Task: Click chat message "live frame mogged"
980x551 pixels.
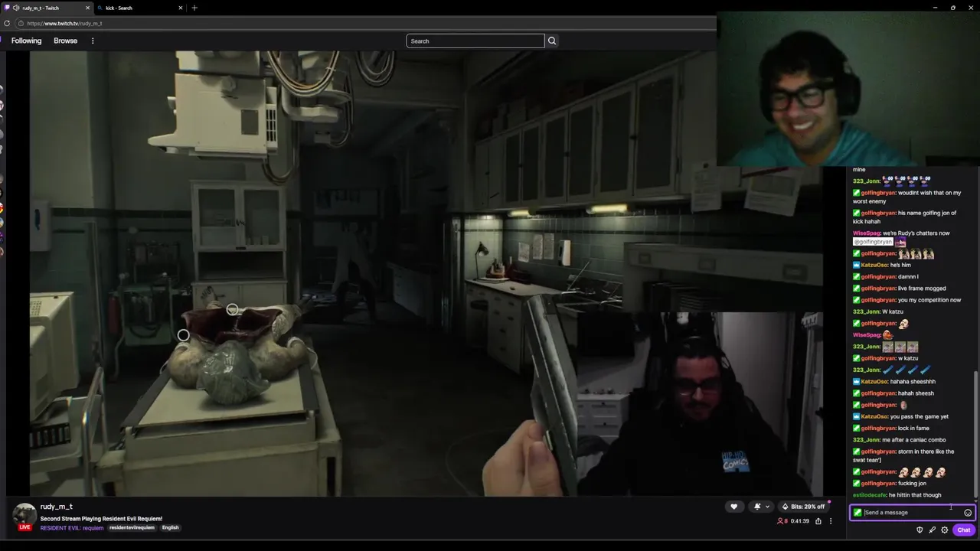Action: pyautogui.click(x=922, y=289)
